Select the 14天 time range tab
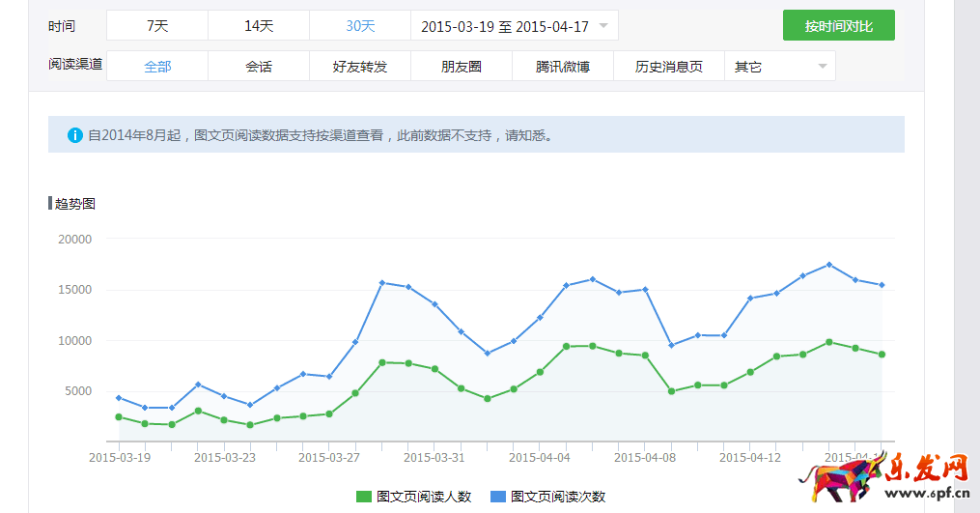Viewport: 980px width, 513px height. (x=259, y=26)
